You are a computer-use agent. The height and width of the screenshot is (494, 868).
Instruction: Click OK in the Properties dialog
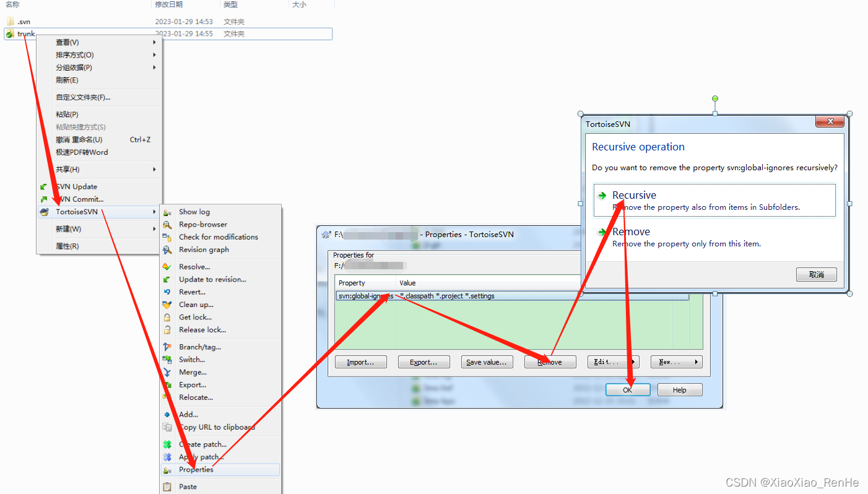628,390
